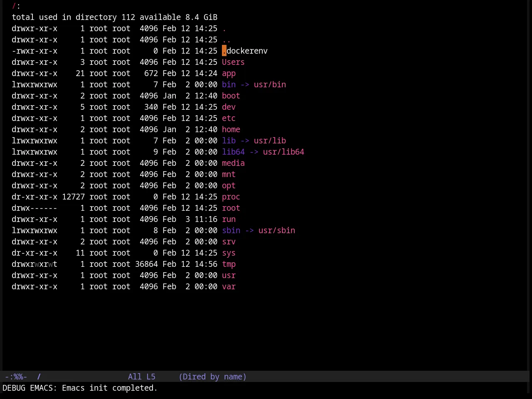Open the media directory
This screenshot has width=532, height=399.
[233, 163]
